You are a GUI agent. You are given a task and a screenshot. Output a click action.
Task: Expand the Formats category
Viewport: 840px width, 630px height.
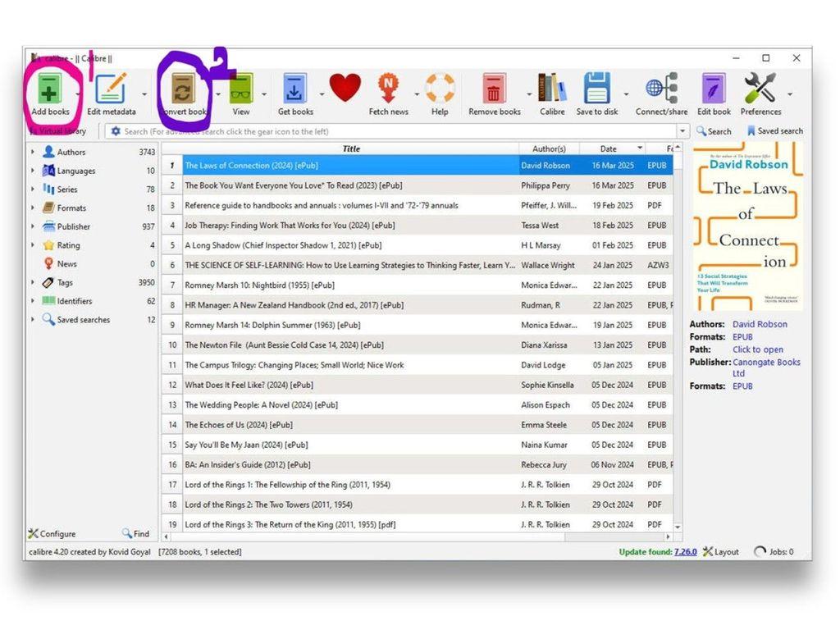(33, 208)
